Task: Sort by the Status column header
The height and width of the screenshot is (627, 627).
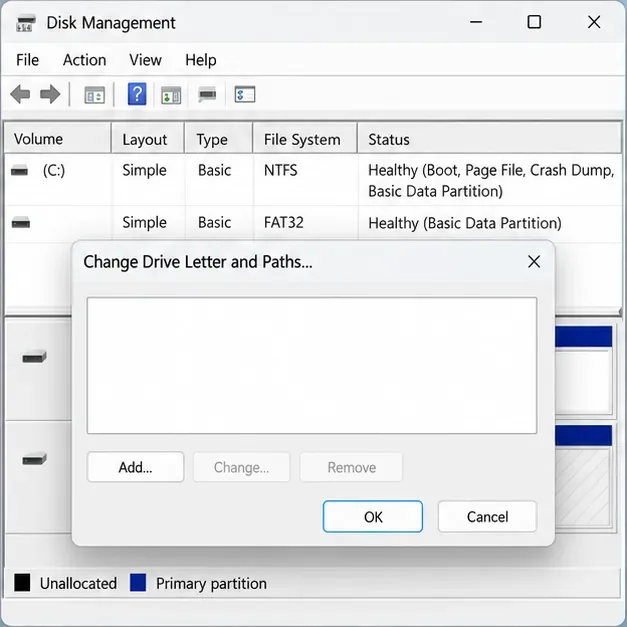Action: (490, 139)
